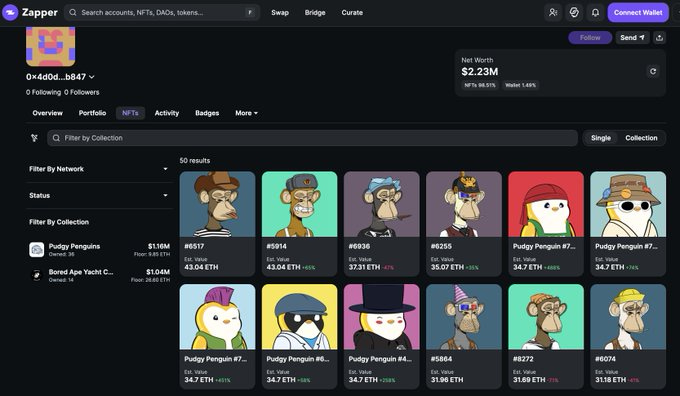Open the Swap page

pyautogui.click(x=280, y=13)
